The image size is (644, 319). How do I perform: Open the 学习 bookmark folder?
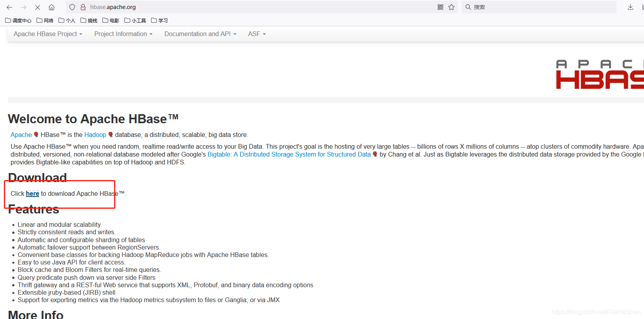[x=159, y=20]
